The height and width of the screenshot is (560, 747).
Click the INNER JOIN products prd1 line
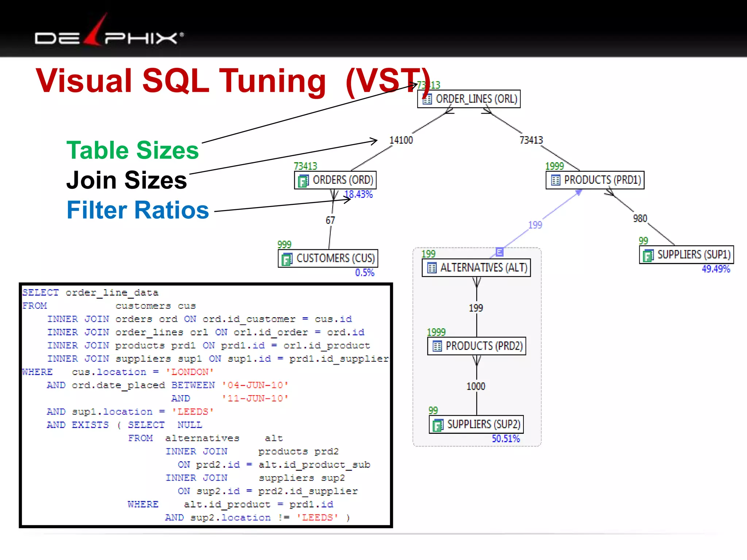(x=209, y=346)
